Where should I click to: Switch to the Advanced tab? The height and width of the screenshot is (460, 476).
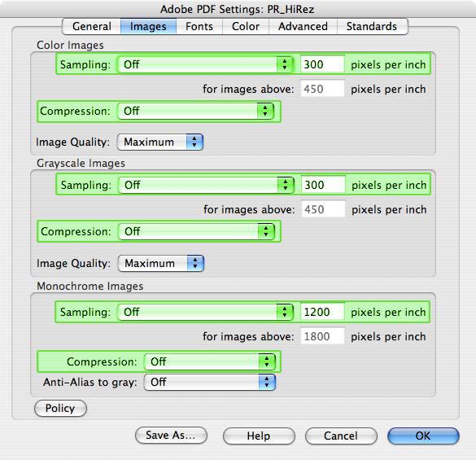303,26
